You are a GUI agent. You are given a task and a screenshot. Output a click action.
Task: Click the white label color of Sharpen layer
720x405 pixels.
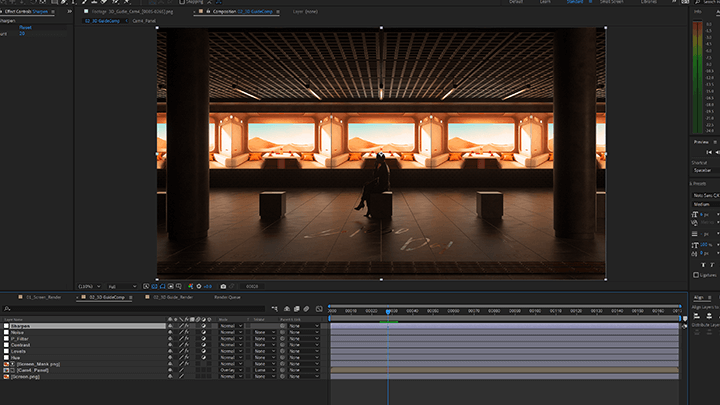[6, 326]
